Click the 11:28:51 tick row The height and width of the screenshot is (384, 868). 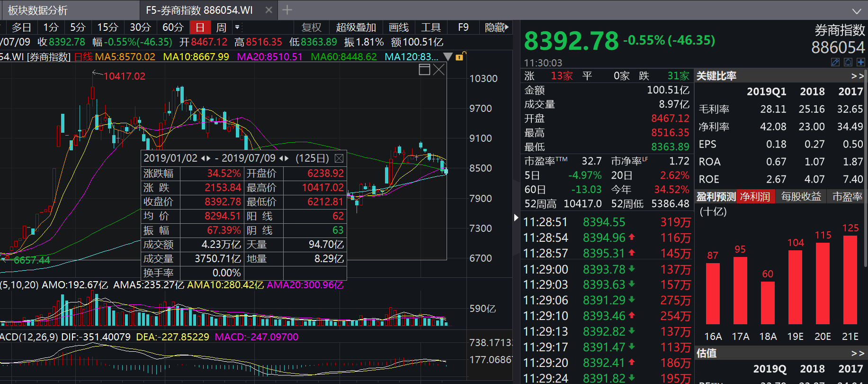[607, 222]
